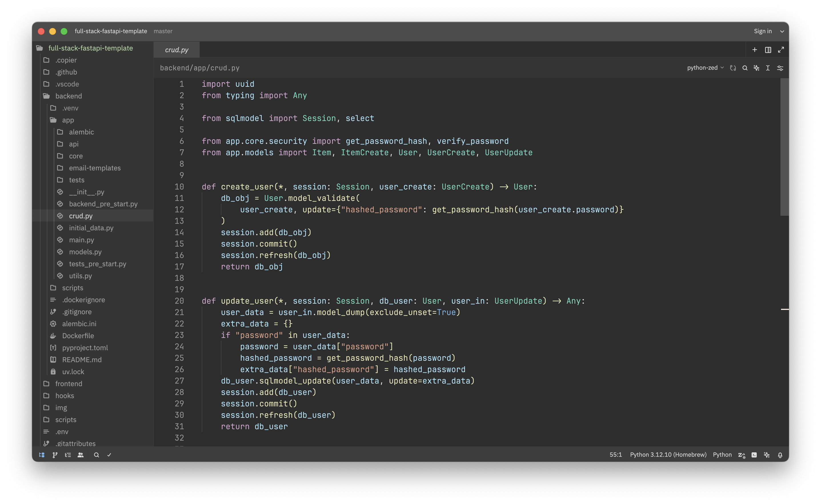Open models.py in the file tree

tap(93, 252)
